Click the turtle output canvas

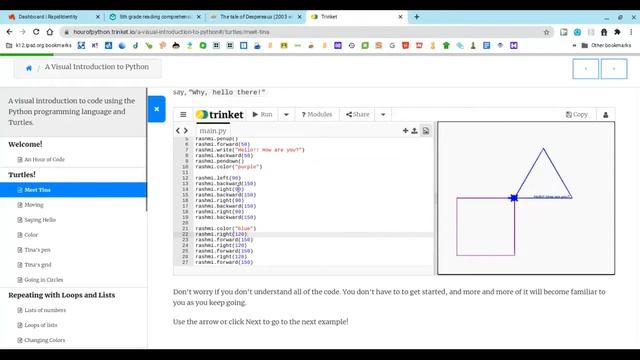(526, 198)
